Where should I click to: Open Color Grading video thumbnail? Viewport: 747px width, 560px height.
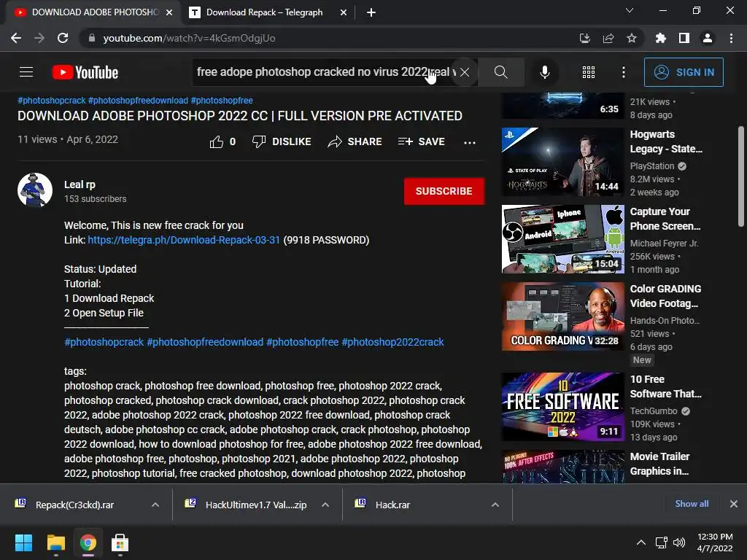coord(563,316)
